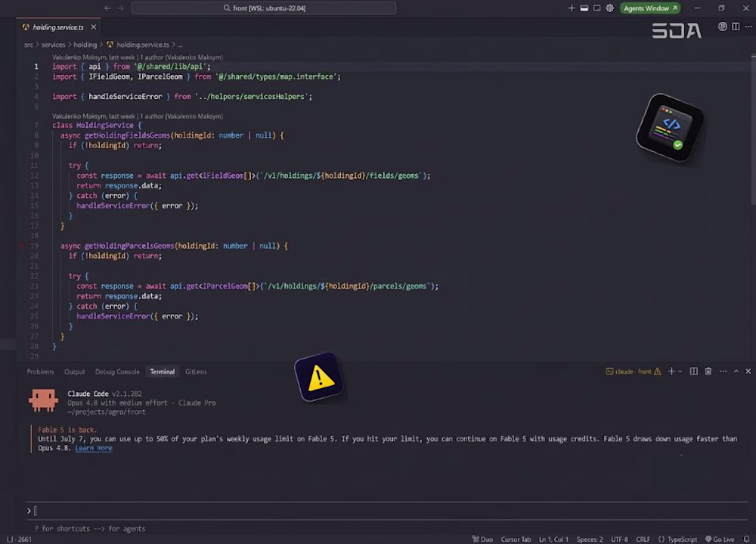The width and height of the screenshot is (756, 544).
Task: Open the trailing ellipsis breadcrumb segment
Action: (x=181, y=45)
